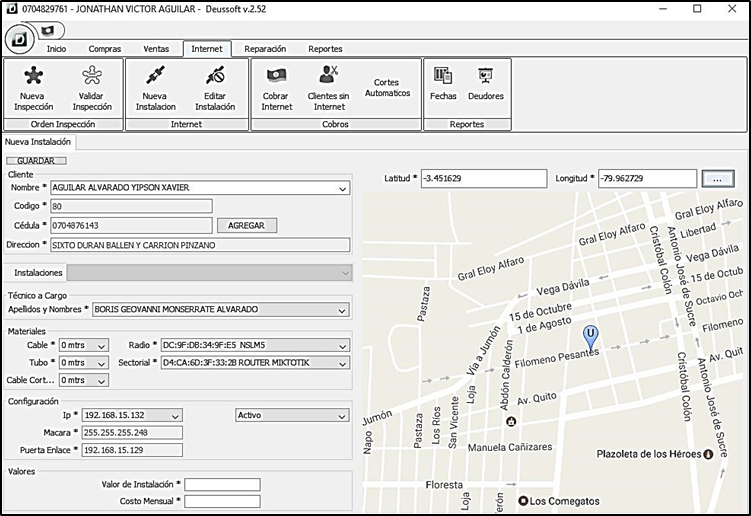Click the Valor de Instalación field
Image resolution: width=751 pixels, height=516 pixels.
tap(222, 484)
